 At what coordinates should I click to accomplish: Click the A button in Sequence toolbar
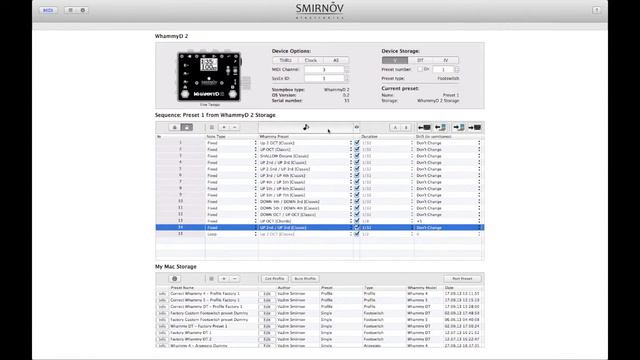tap(395, 127)
